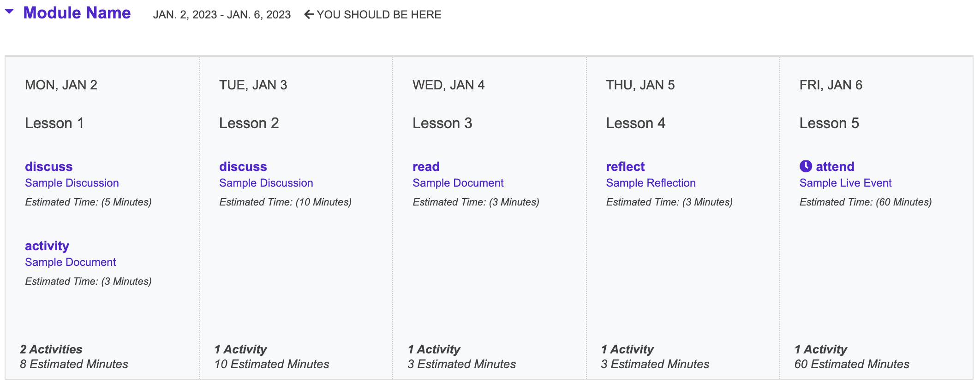
Task: Click the read heading in Lesson 3
Action: pos(426,166)
